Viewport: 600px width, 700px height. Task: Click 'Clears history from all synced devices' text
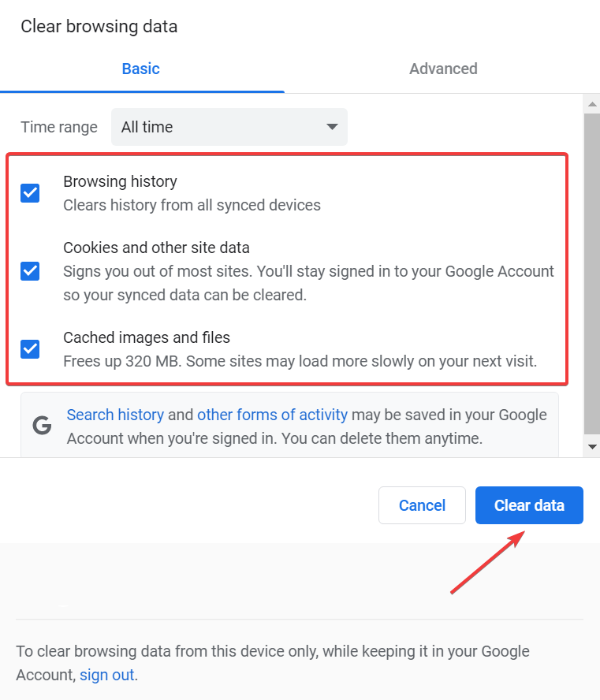coord(192,206)
